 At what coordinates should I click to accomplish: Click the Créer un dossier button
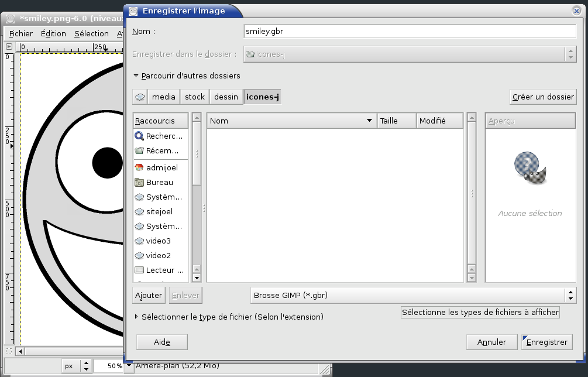543,97
